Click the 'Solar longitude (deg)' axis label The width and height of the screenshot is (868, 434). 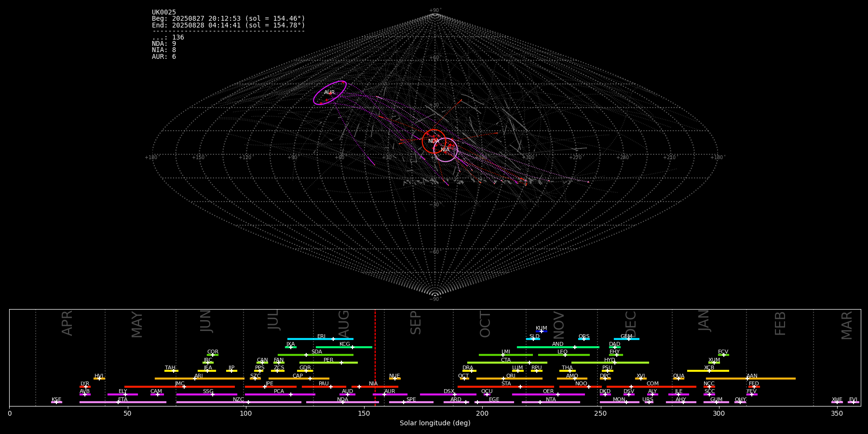pyautogui.click(x=435, y=423)
